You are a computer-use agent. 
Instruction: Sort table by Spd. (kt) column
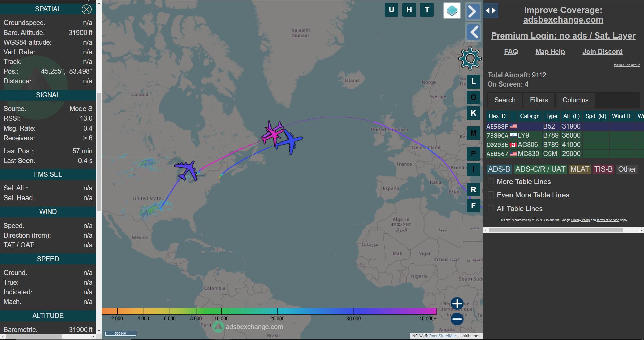(596, 116)
